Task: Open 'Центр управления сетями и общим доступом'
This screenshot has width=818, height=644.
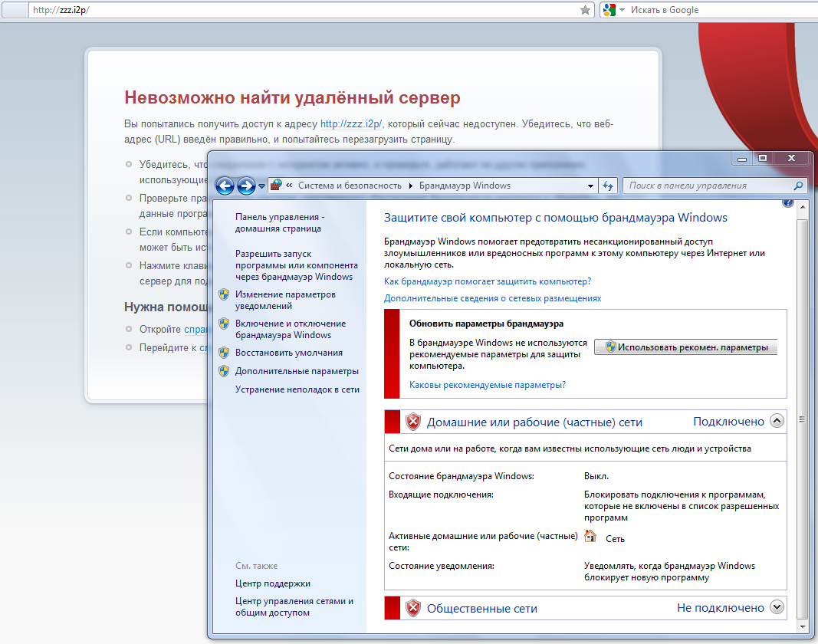Action: (294, 606)
